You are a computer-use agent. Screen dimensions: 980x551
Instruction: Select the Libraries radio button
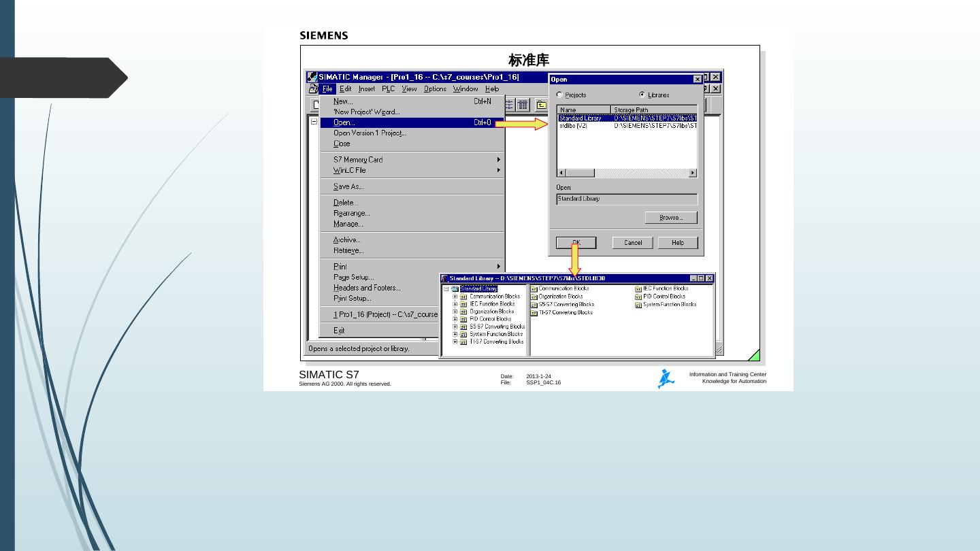(x=642, y=95)
